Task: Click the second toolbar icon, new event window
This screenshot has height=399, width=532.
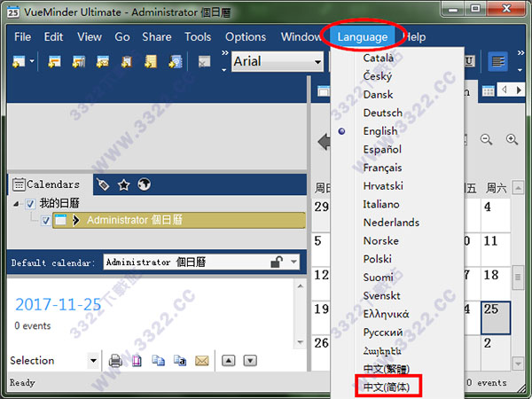Action: [54, 62]
